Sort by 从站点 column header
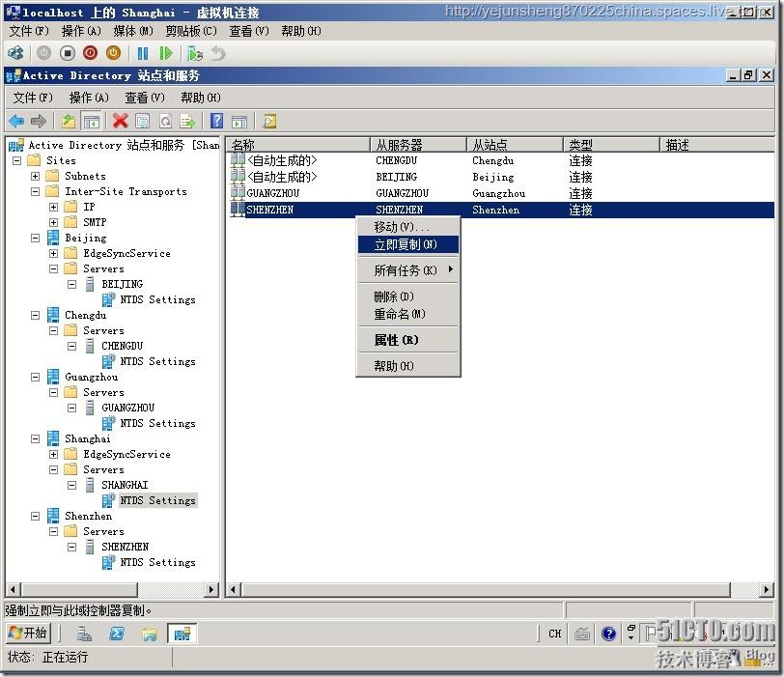The image size is (784, 677). pos(515,145)
